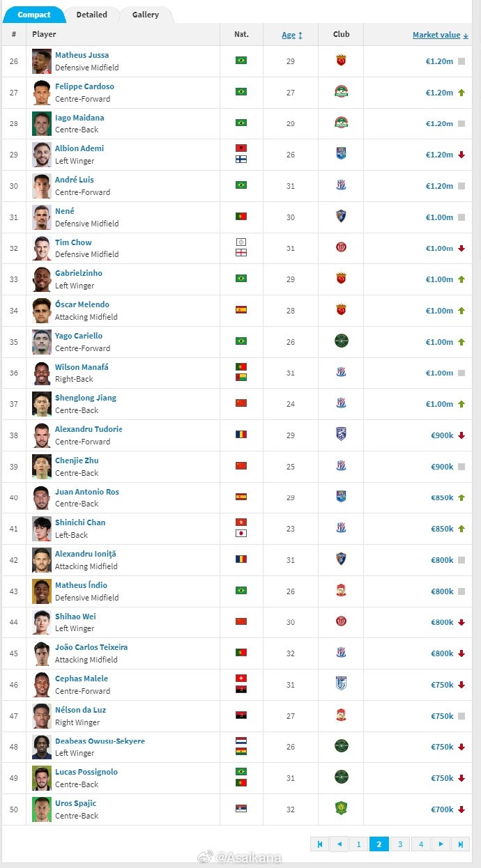Open Matheus Jussa's player profile
This screenshot has width=481, height=868.
(82, 55)
